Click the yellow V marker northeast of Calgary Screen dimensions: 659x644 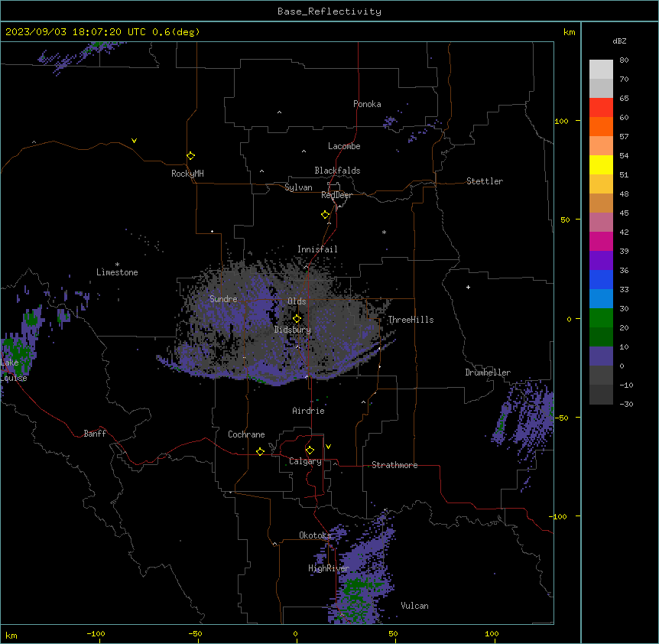point(328,447)
